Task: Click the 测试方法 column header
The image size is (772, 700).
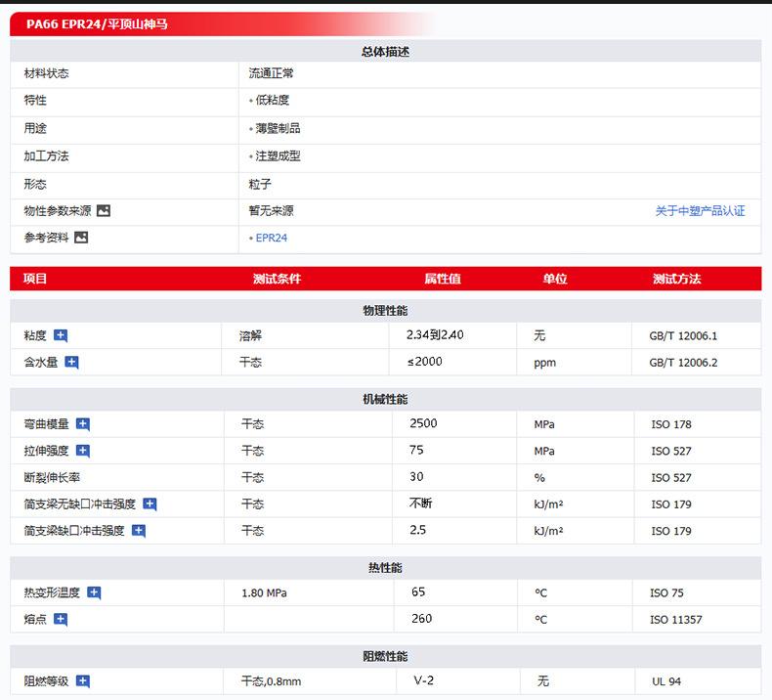Action: [676, 279]
